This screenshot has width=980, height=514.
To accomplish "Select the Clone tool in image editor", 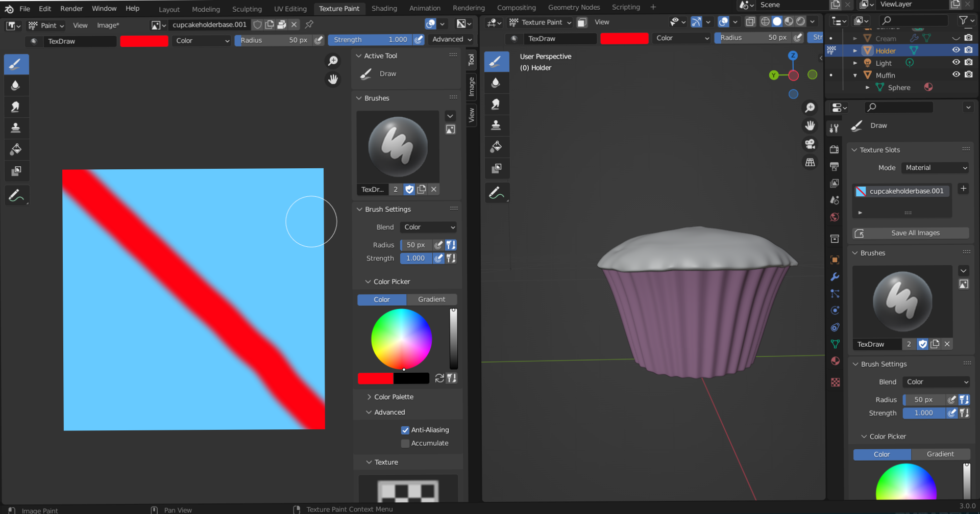I will coord(16,128).
